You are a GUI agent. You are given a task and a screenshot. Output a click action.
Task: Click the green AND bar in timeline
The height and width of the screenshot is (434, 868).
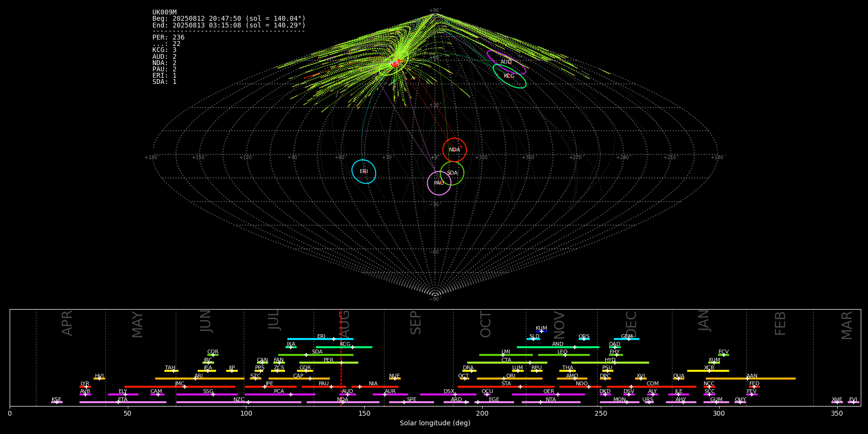click(558, 347)
